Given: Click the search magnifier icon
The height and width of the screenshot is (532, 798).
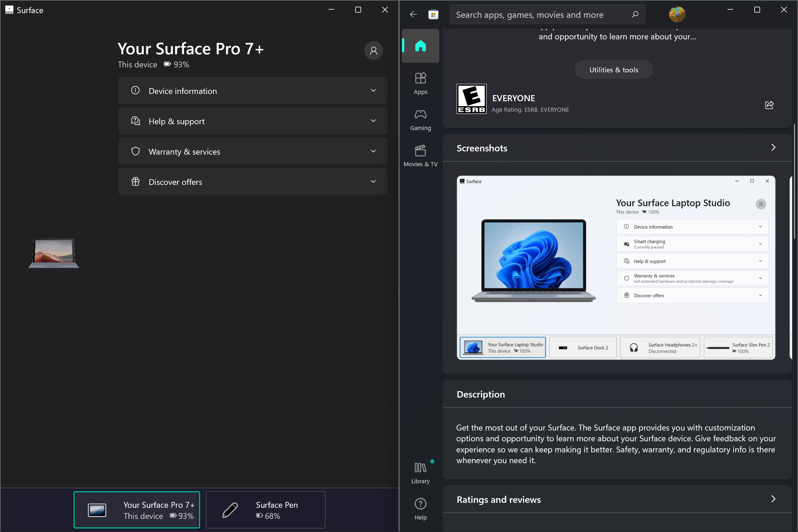Looking at the screenshot, I should point(635,14).
